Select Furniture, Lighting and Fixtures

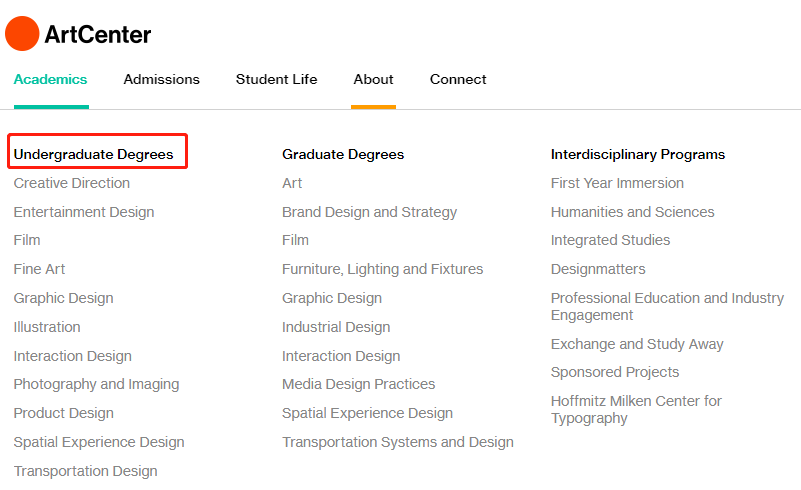pyautogui.click(x=383, y=269)
